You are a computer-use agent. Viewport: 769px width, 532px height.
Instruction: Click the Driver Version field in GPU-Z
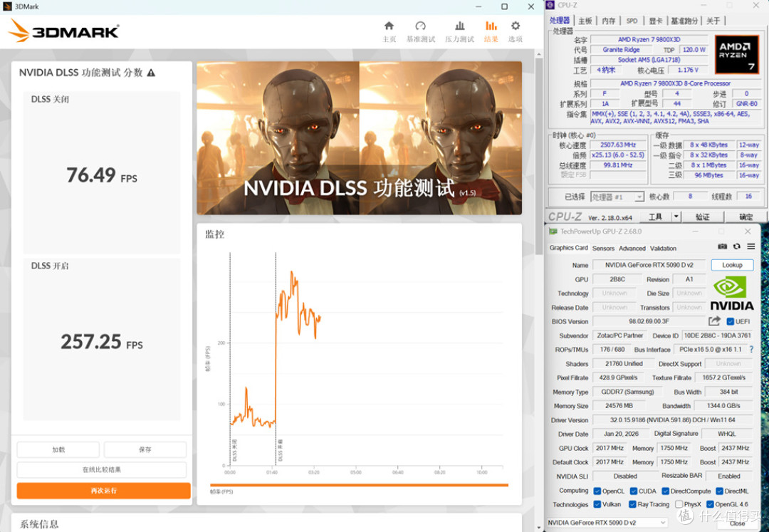click(672, 420)
